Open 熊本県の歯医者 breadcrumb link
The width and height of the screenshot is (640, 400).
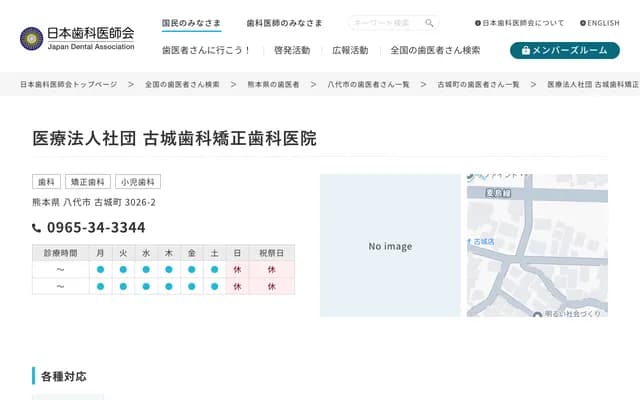(x=272, y=85)
